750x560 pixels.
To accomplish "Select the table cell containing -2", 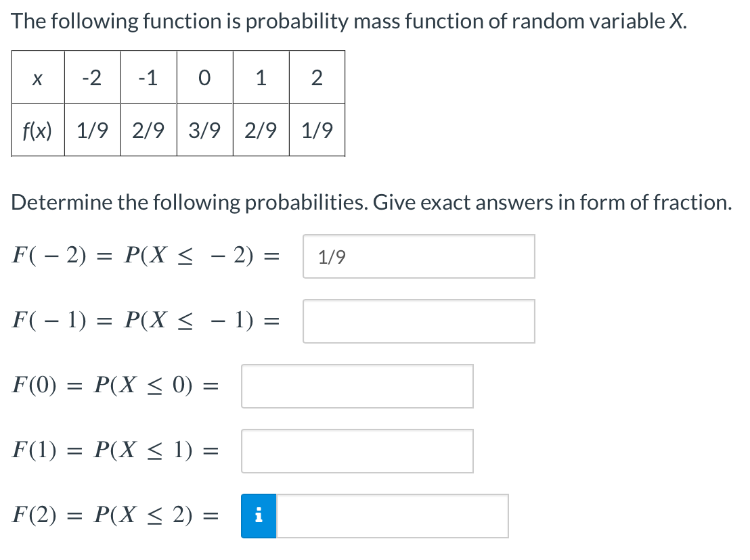I will (x=92, y=78).
